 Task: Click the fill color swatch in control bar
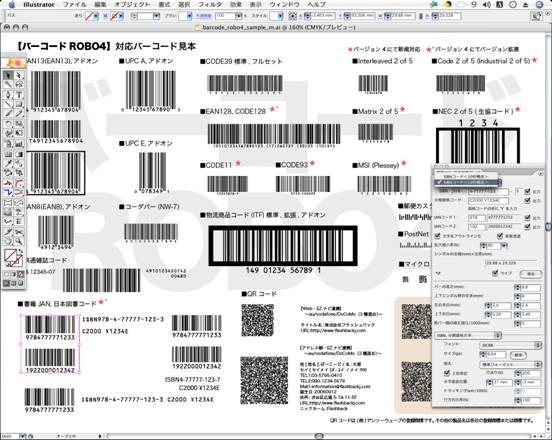click(90, 16)
